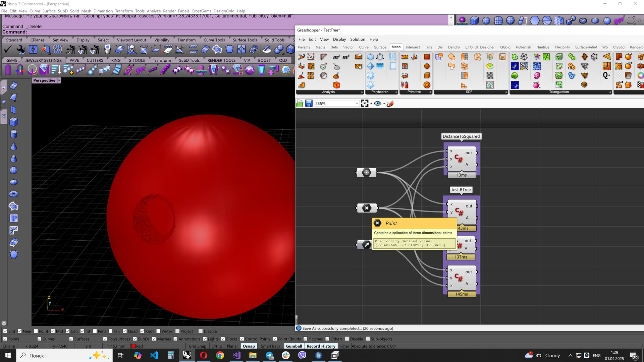This screenshot has width=644, height=362.
Task: Click the Red layer color swatch
Action: coord(133,346)
